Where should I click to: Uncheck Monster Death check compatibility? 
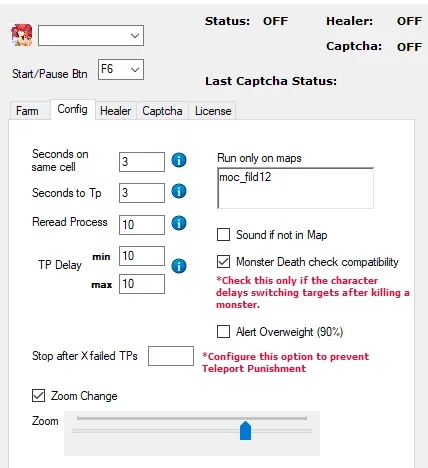coord(223,262)
